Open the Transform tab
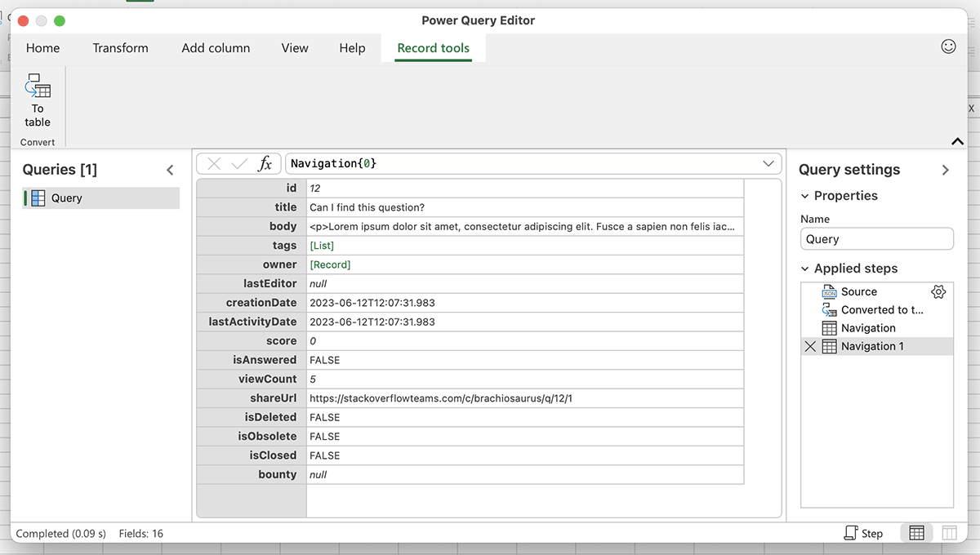This screenshot has width=980, height=555. [x=120, y=48]
